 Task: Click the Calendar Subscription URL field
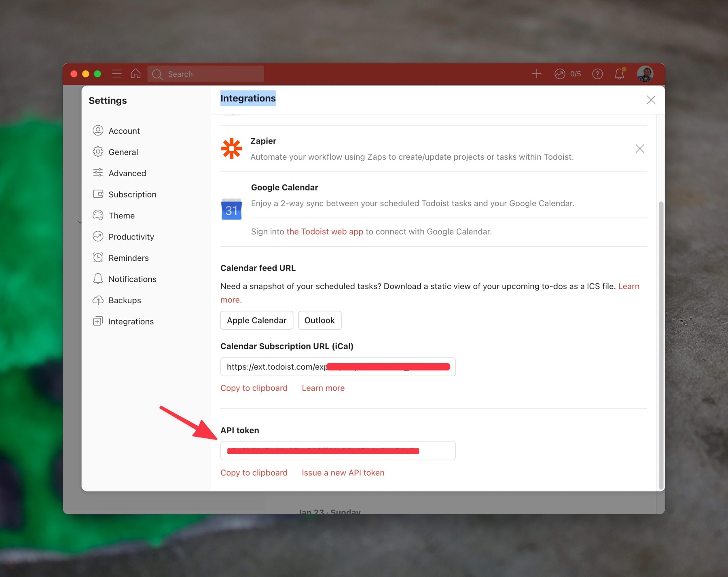point(338,367)
